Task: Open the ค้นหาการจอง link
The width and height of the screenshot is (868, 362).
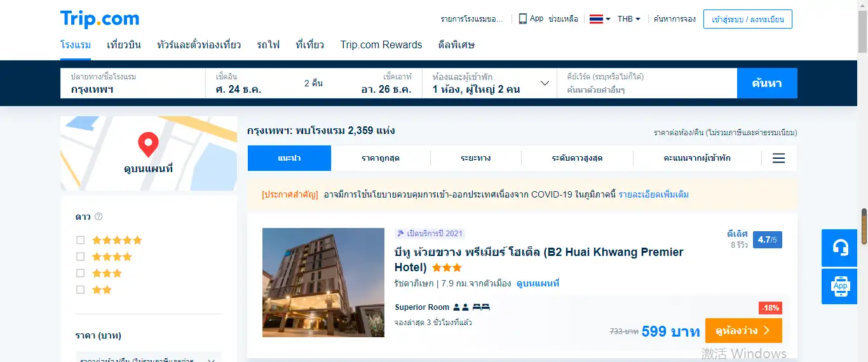Action: [x=675, y=19]
